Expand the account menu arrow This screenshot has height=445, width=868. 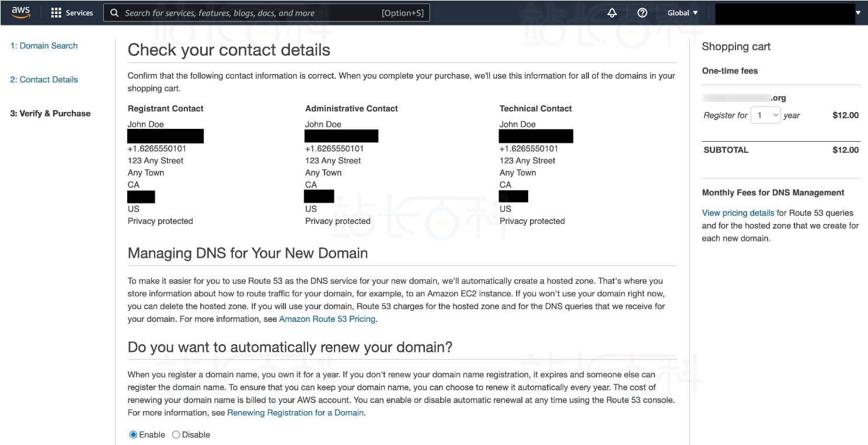858,13
